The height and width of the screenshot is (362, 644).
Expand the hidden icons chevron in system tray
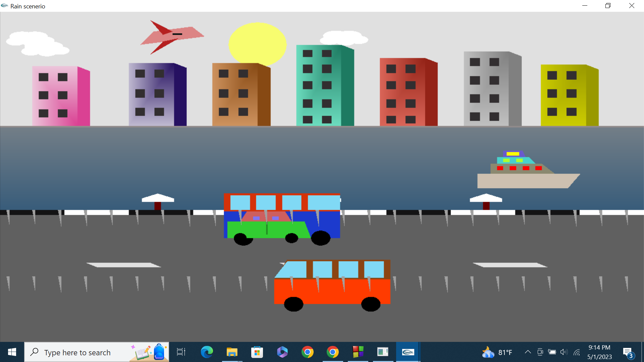point(528,352)
